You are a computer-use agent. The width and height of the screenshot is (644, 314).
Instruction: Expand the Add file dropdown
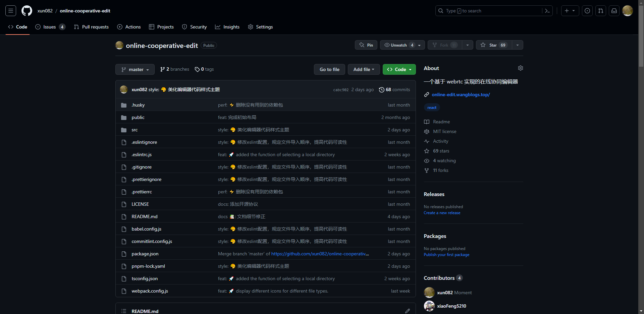click(364, 69)
